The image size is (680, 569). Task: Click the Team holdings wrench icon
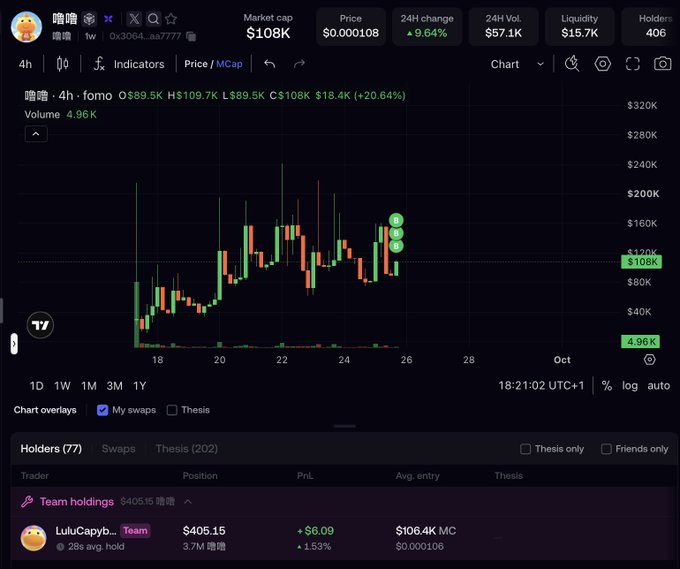click(27, 501)
